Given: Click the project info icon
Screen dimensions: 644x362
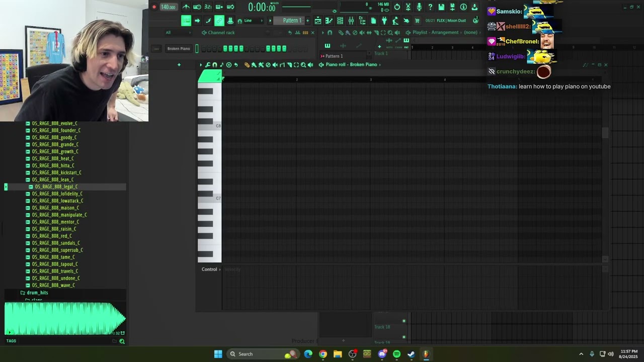Looking at the screenshot, I should (463, 7).
